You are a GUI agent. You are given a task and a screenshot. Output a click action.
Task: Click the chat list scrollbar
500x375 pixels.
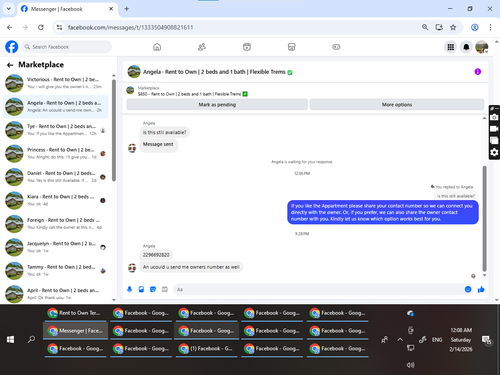pyautogui.click(x=114, y=130)
